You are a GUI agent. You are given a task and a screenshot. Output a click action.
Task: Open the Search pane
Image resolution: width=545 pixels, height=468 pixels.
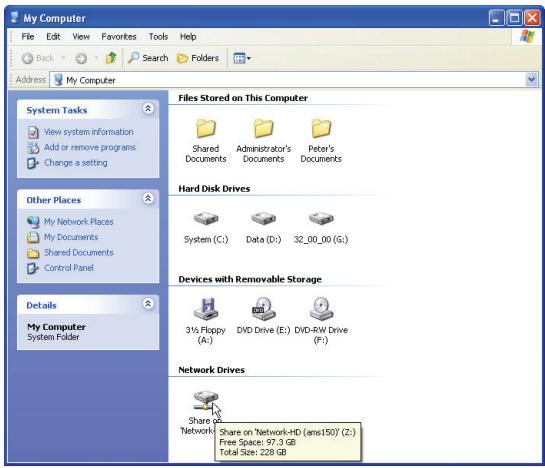coord(148,58)
